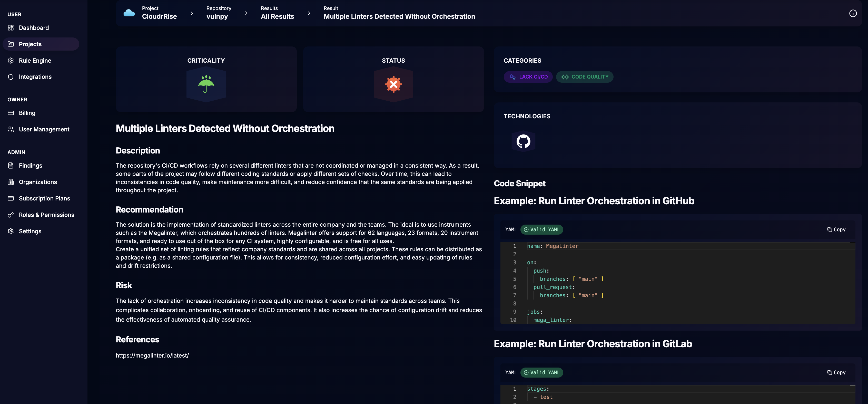The image size is (868, 404).
Task: Switch to the Projects section
Action: [30, 44]
